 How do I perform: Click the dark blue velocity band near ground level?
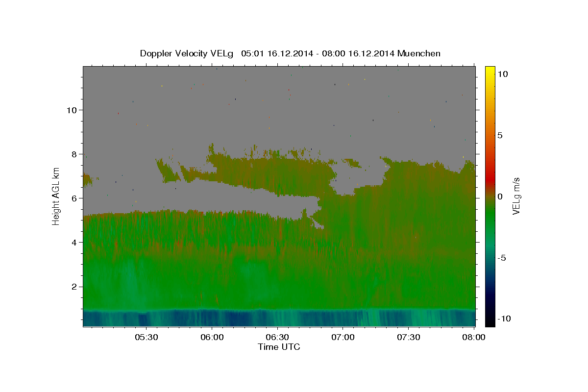click(x=279, y=318)
